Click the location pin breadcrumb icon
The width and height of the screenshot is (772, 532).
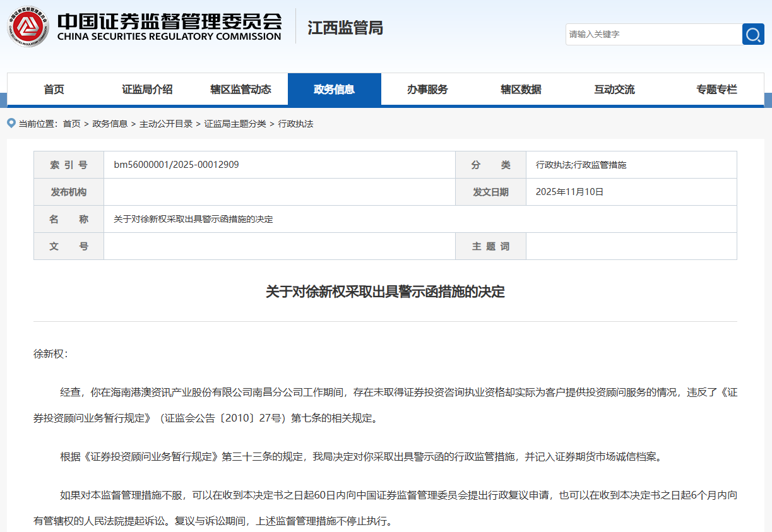coord(11,123)
